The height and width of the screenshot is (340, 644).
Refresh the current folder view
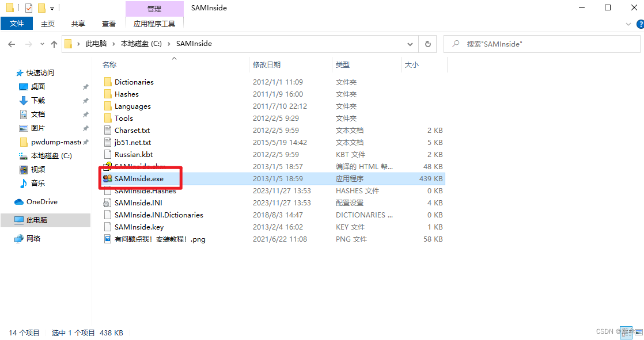click(427, 44)
